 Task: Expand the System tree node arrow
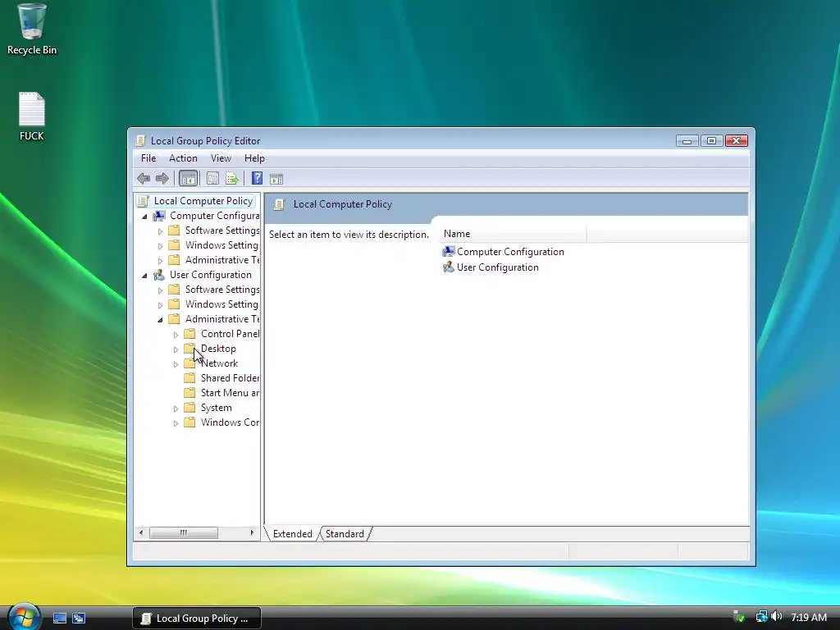point(176,409)
